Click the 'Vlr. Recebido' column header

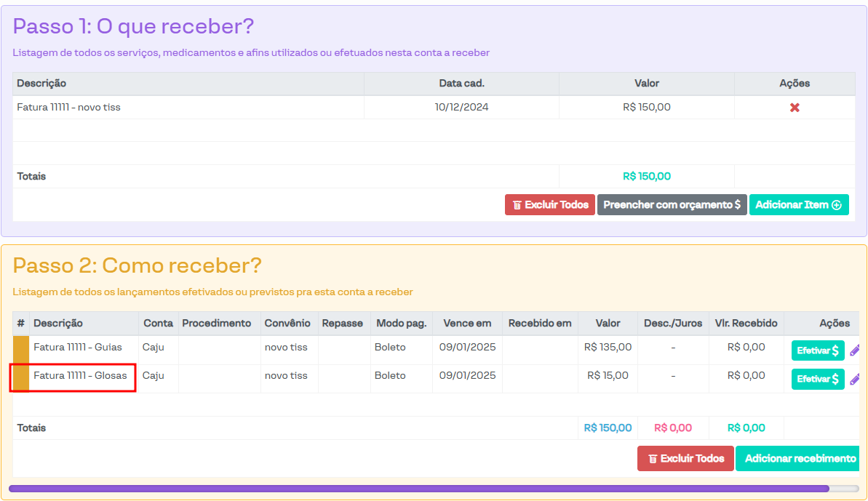(746, 324)
